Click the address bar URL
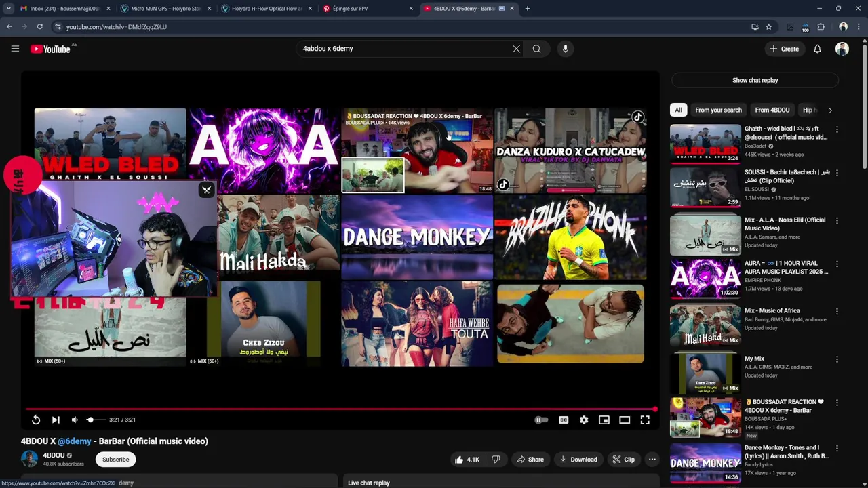This screenshot has height=488, width=868. 117,27
